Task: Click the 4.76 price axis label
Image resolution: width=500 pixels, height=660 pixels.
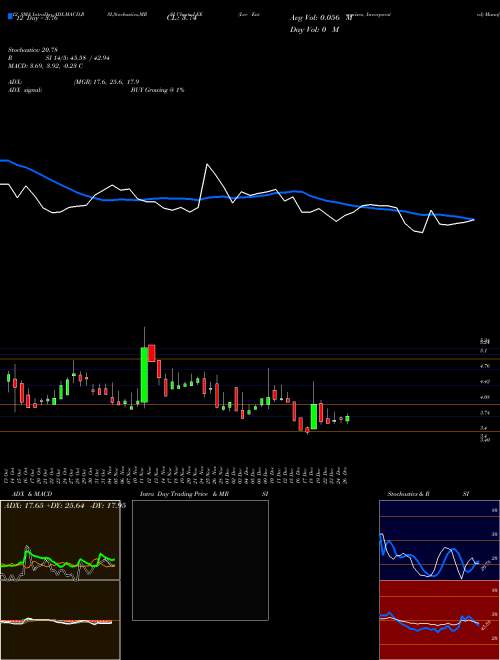Action: click(485, 366)
